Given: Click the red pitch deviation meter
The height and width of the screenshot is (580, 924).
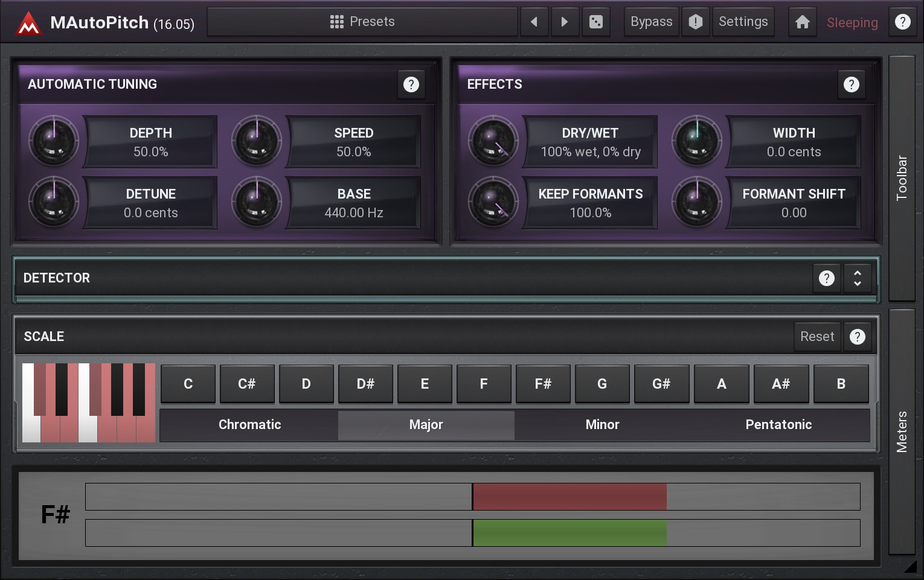Looking at the screenshot, I should click(x=473, y=497).
